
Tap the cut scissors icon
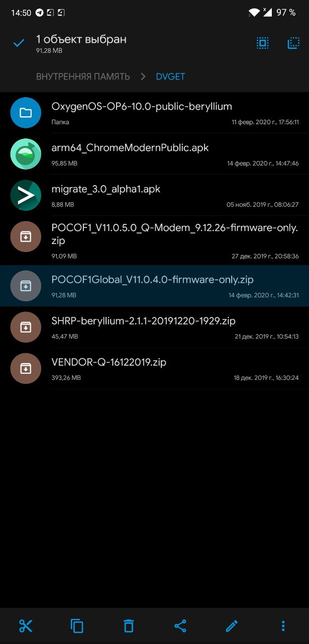26,626
